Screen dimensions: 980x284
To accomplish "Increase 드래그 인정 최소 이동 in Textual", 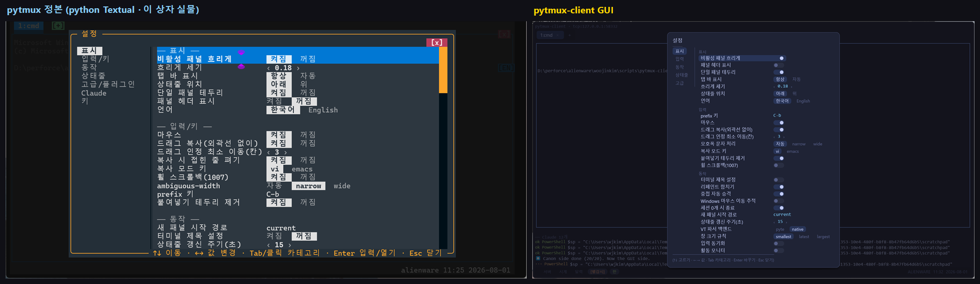I will coord(285,152).
